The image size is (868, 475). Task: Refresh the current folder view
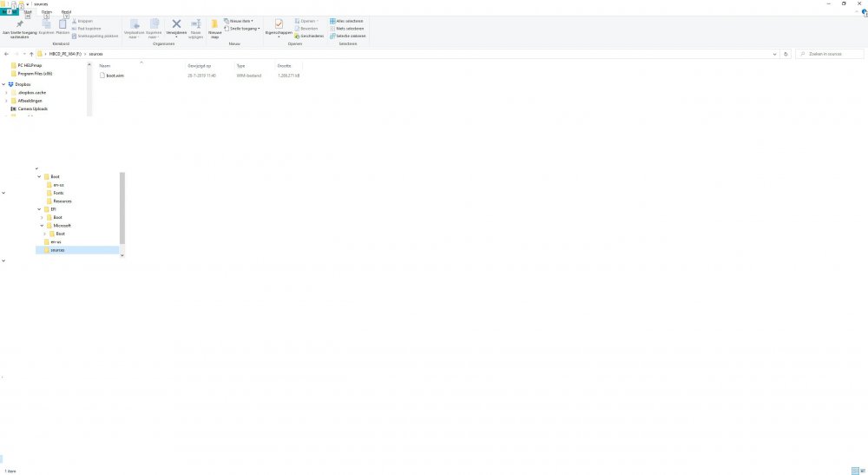[x=786, y=54]
